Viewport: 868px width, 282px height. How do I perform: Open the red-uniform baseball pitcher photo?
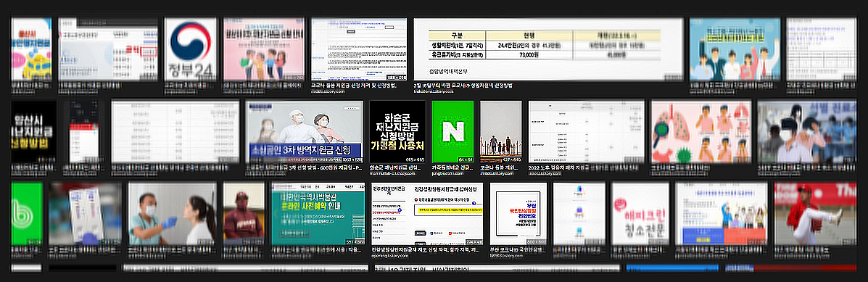click(815, 214)
